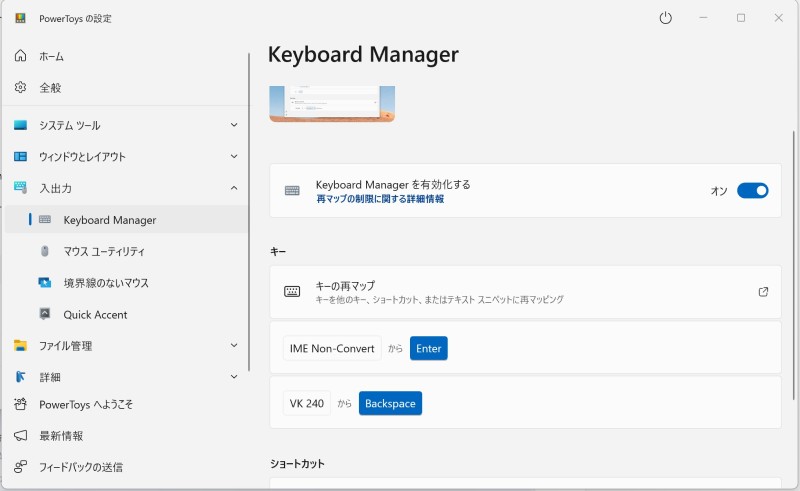
Task: Open 再マップの制限に関する詳細情報 link
Action: click(380, 199)
